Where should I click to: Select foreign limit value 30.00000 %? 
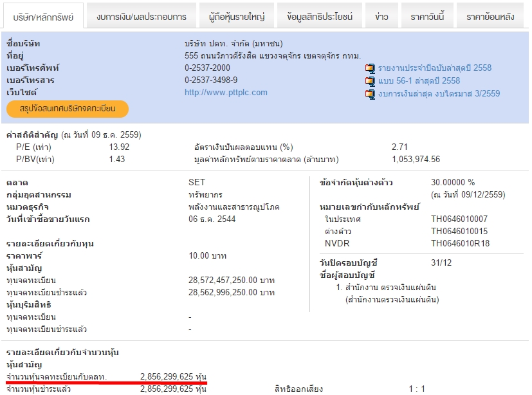click(x=453, y=182)
